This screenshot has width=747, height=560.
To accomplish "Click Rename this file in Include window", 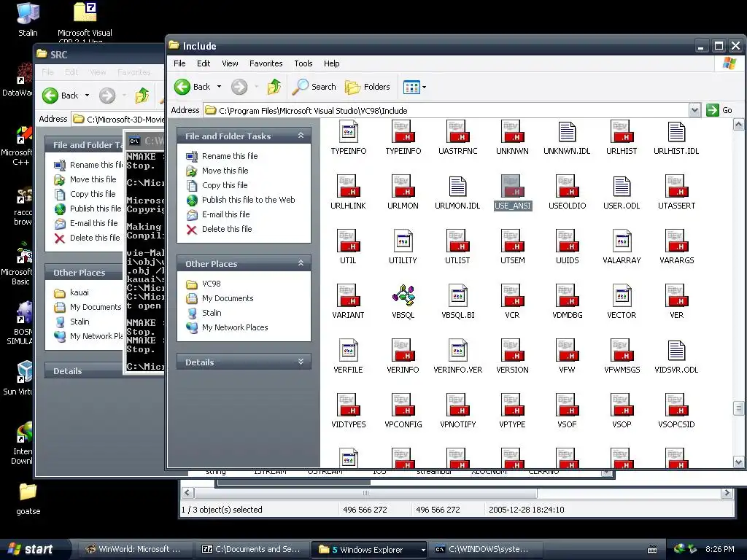I will click(x=230, y=156).
